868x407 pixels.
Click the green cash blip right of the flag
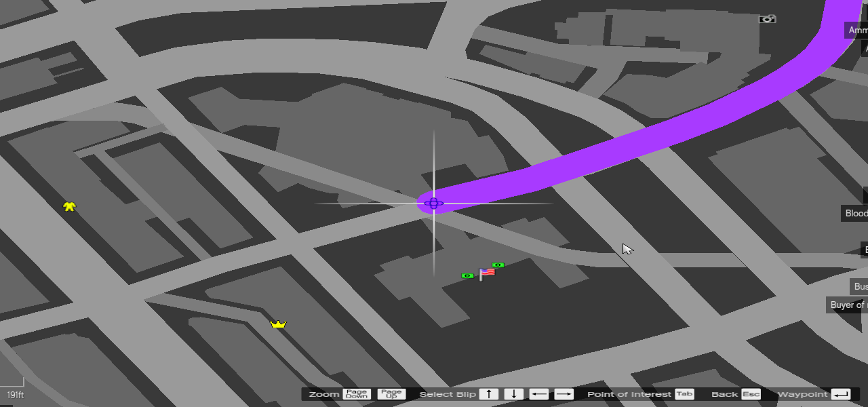498,265
